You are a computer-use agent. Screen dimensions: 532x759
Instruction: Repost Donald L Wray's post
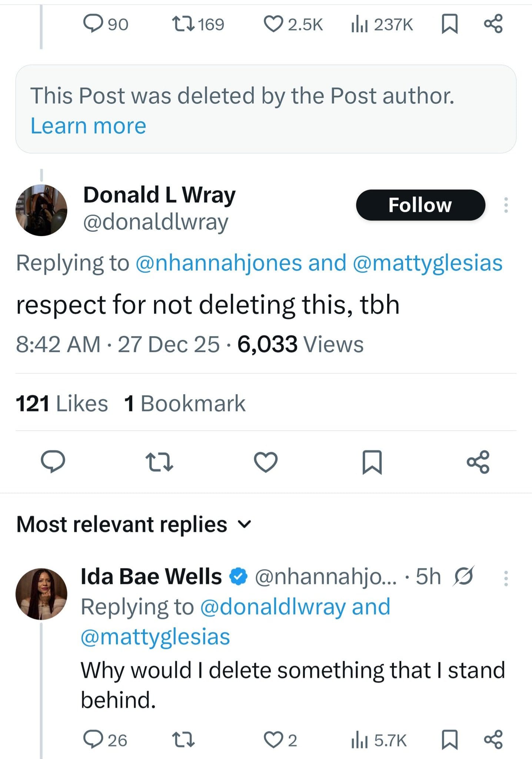159,462
